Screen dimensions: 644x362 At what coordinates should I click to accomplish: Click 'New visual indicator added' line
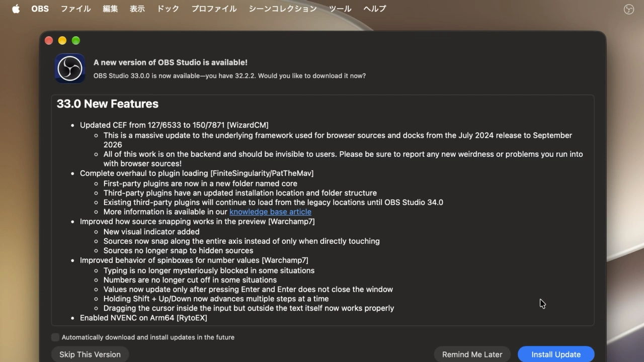[151, 231]
